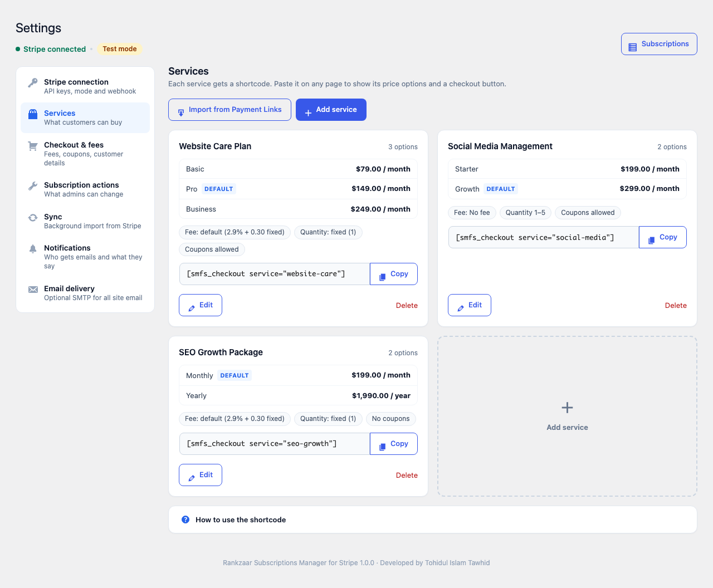713x588 pixels.
Task: Delete the SEO Growth Package service
Action: point(407,475)
